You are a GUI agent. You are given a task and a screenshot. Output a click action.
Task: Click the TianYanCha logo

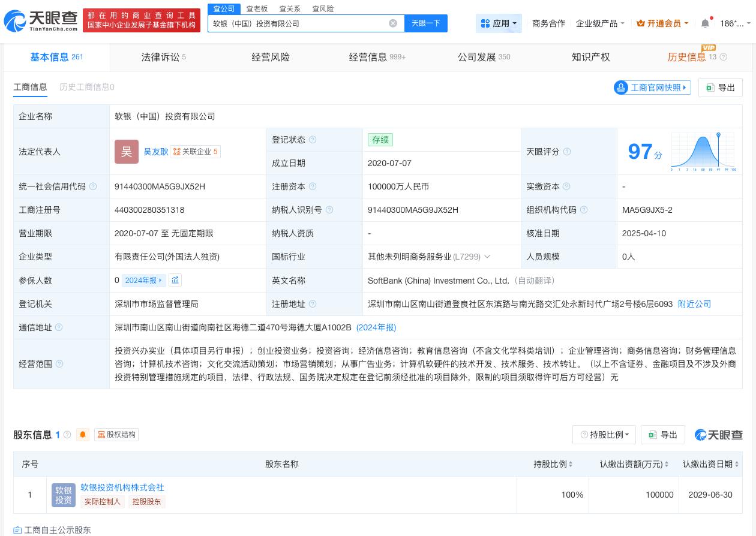pos(41,21)
